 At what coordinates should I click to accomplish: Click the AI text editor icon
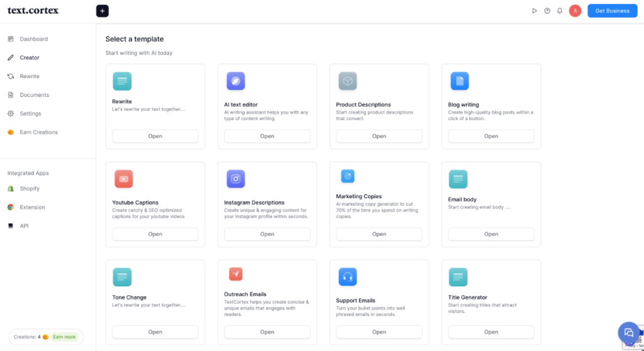[236, 81]
